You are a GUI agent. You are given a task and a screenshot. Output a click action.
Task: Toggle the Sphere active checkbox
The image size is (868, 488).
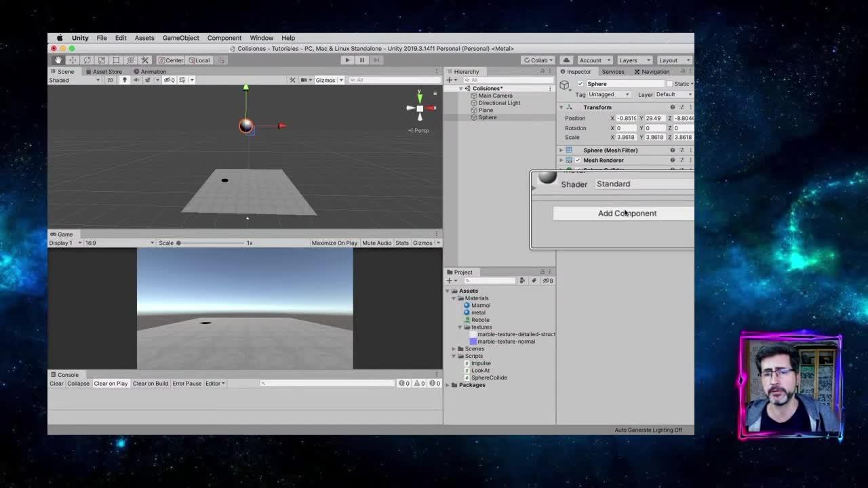[580, 84]
